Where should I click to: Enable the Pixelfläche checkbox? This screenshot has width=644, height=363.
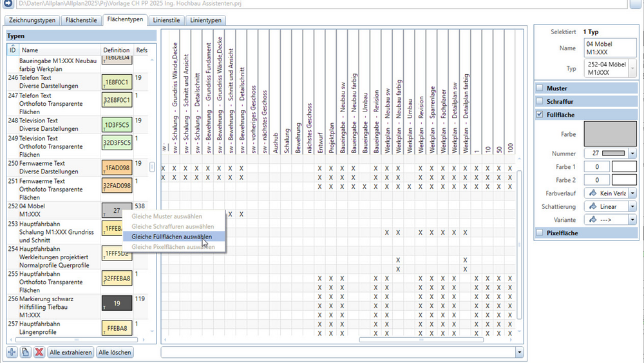[x=540, y=233]
